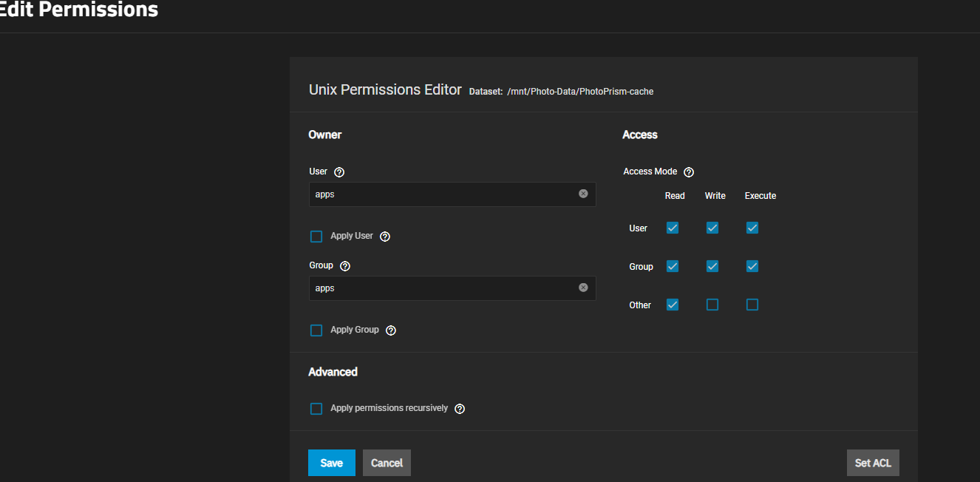Click help icon for Apply permissions recursively
Image resolution: width=980 pixels, height=482 pixels.
(x=460, y=409)
